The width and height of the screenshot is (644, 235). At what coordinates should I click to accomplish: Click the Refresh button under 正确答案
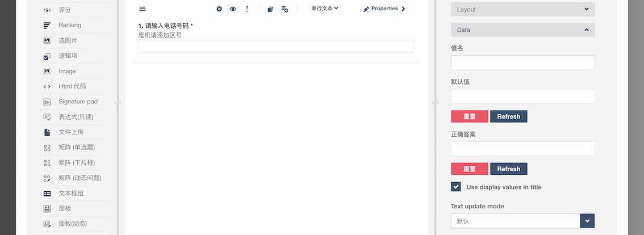tap(508, 169)
